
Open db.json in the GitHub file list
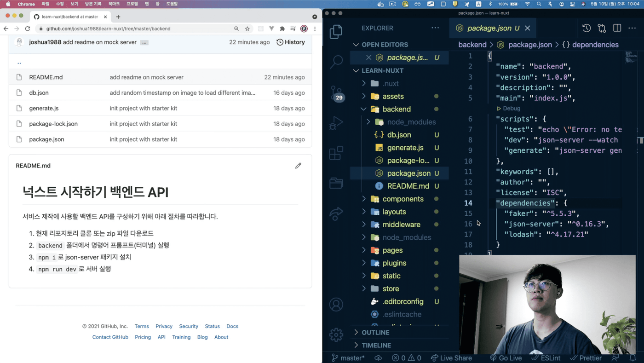coord(39,92)
